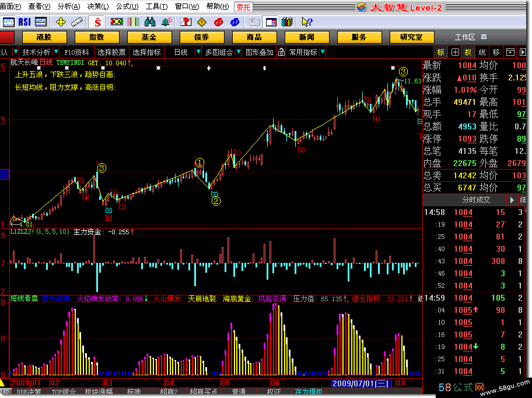
Task: Expand the 技术分析 dropdown arrow
Action: click(56, 52)
